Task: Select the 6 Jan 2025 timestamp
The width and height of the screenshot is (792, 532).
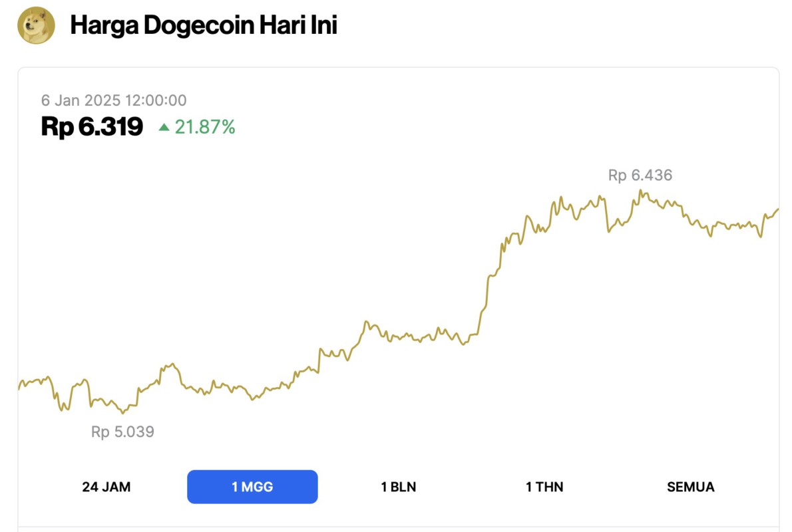Action: pos(114,100)
